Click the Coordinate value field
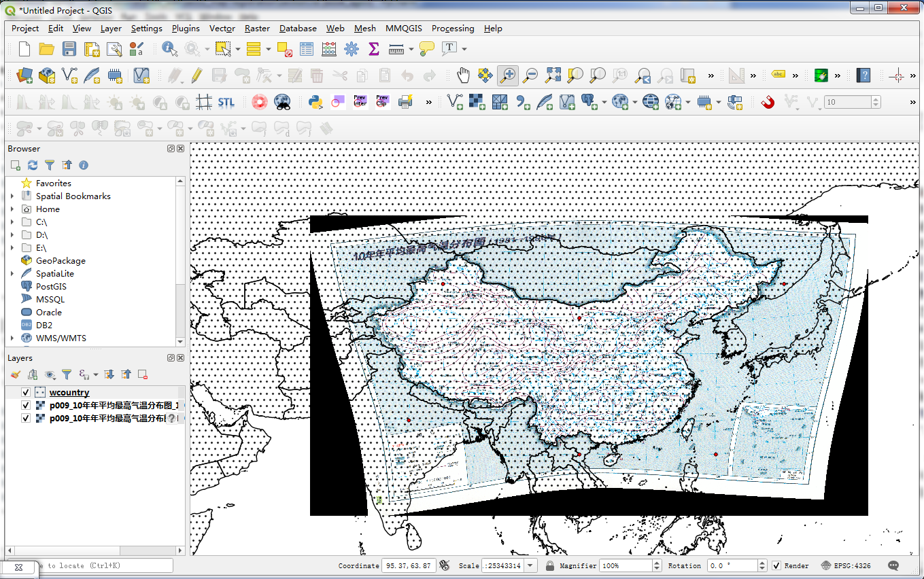 tap(408, 565)
